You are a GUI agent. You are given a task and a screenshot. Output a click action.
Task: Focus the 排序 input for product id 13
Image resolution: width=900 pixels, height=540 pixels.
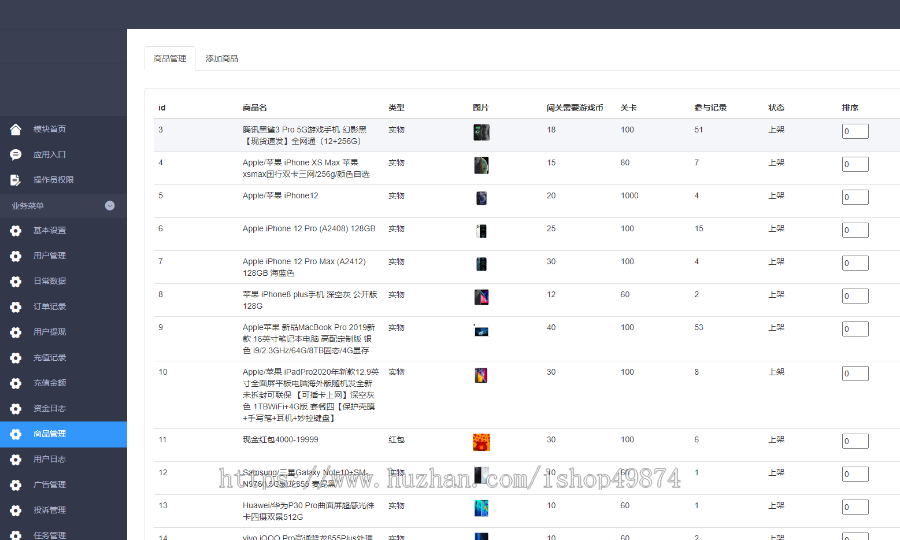[x=855, y=507]
